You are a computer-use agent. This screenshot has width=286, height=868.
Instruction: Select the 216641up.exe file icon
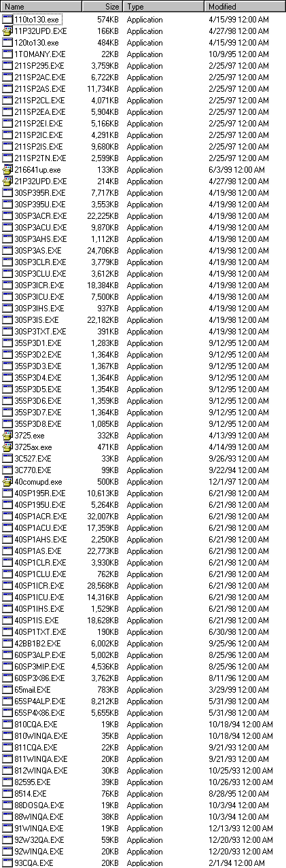[x=7, y=169]
